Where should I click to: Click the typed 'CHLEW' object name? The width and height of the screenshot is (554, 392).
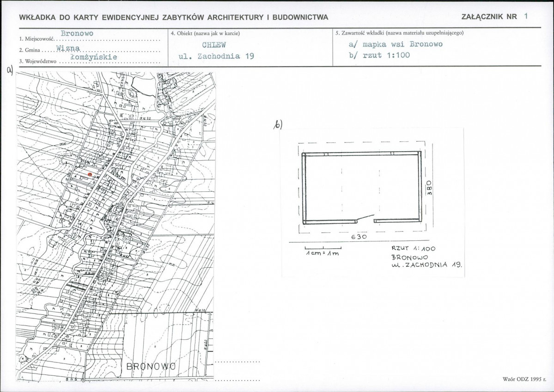213,45
